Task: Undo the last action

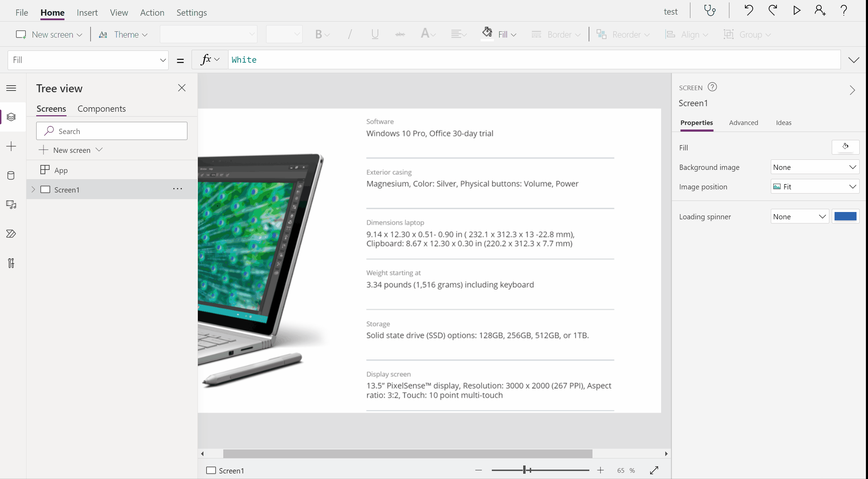Action: pyautogui.click(x=749, y=10)
